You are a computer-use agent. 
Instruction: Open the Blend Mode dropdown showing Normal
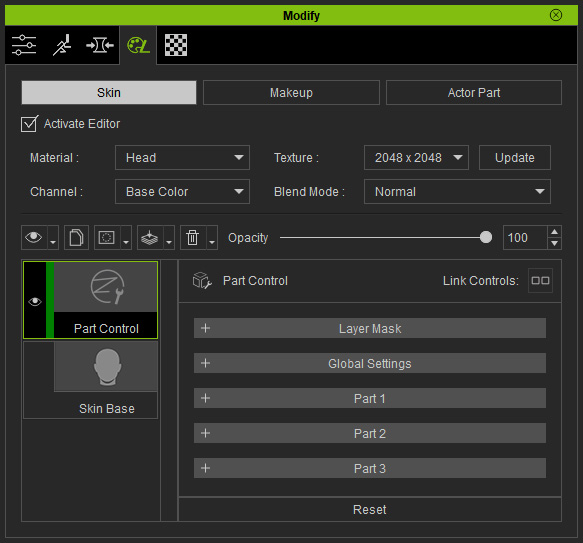(x=457, y=192)
